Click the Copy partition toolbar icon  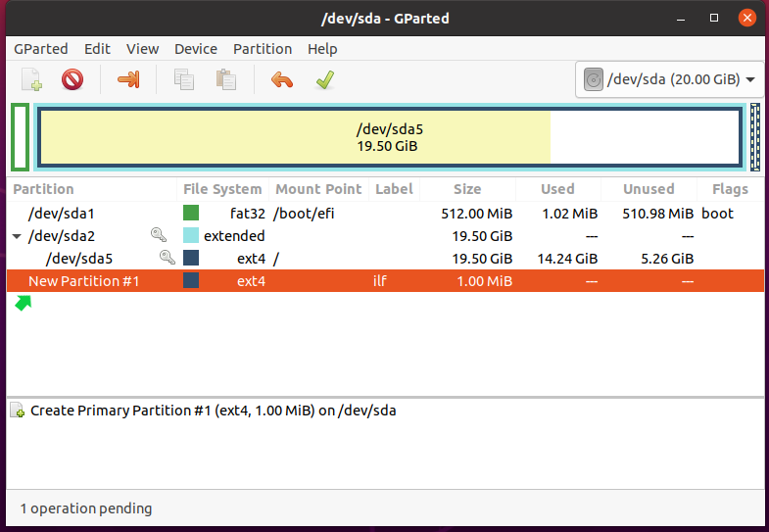(184, 79)
